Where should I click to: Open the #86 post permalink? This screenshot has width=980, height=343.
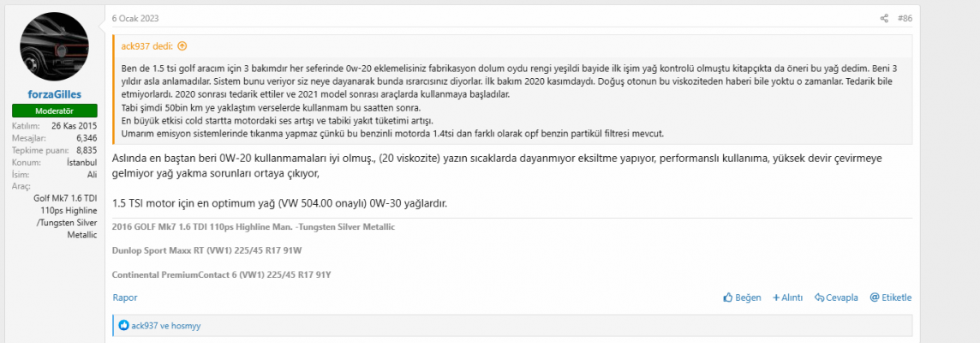pyautogui.click(x=905, y=18)
